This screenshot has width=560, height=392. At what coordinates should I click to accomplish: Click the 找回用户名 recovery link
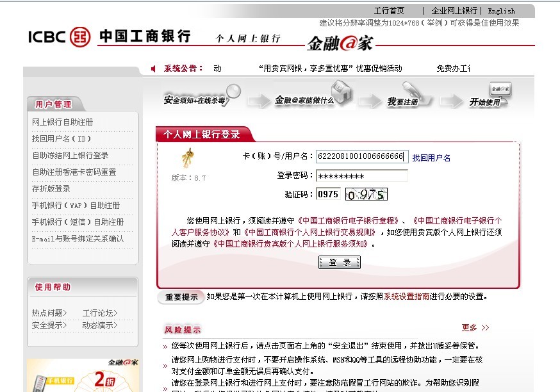(431, 158)
